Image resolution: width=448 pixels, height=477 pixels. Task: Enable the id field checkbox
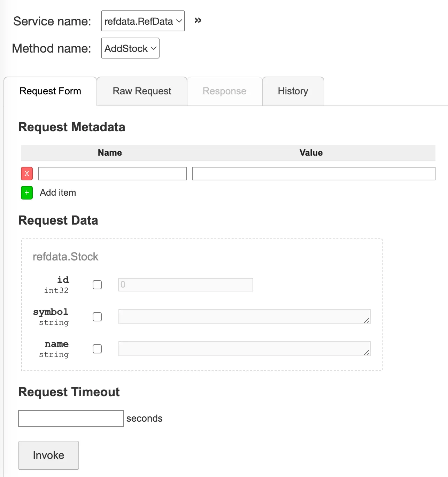97,284
